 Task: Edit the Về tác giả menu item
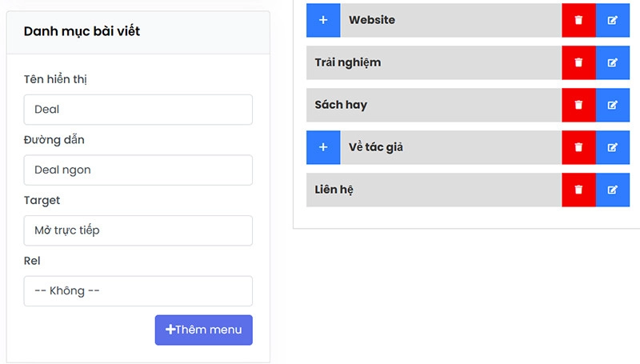[613, 147]
